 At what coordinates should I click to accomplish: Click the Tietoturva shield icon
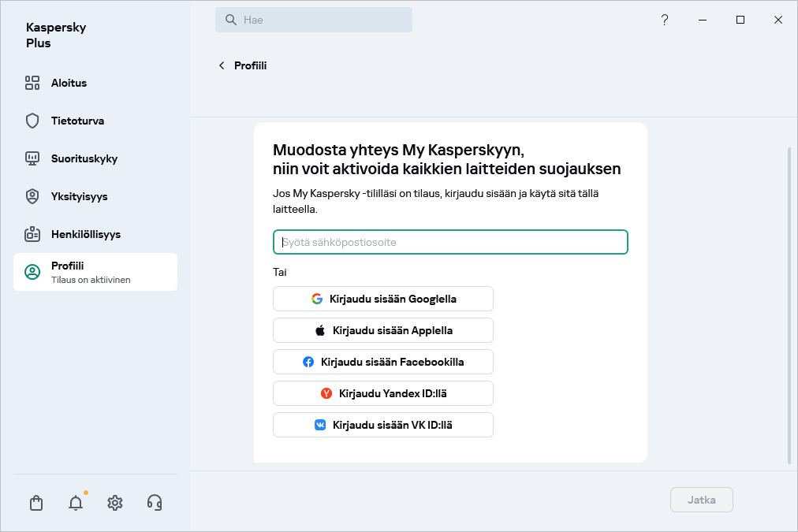click(32, 121)
